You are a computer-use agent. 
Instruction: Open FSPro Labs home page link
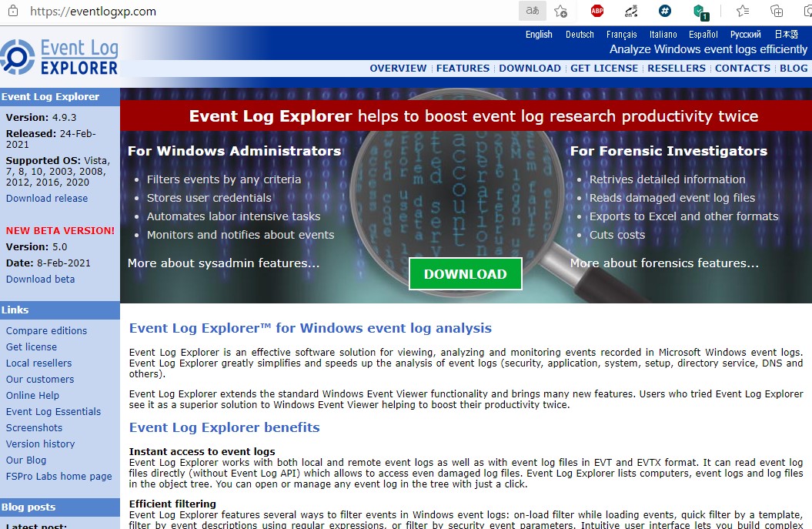coord(58,476)
